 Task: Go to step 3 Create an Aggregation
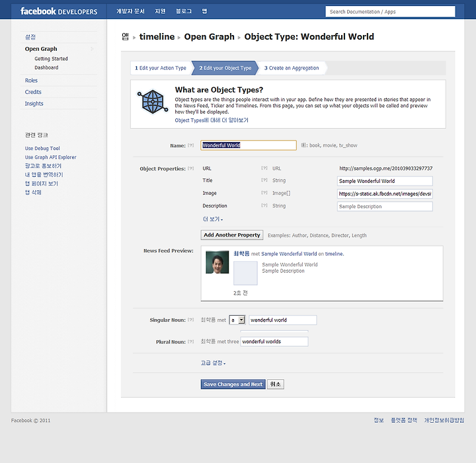point(292,68)
